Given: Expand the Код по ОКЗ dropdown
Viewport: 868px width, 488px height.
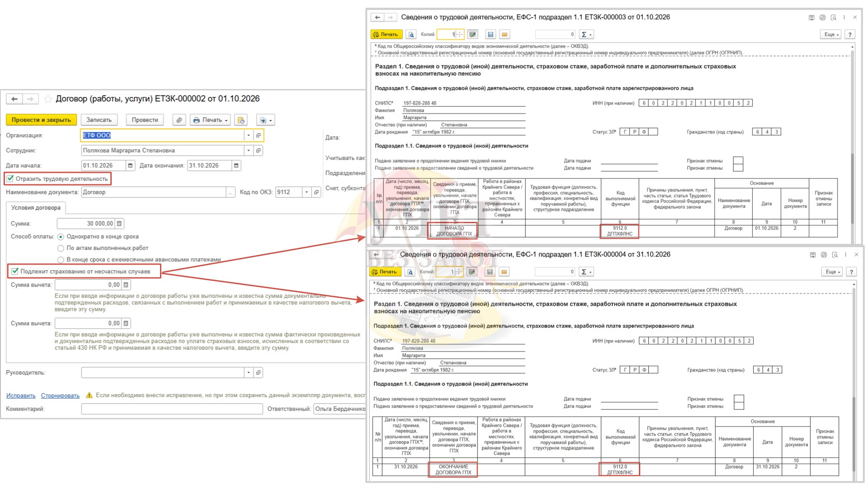Looking at the screenshot, I should click(x=307, y=192).
